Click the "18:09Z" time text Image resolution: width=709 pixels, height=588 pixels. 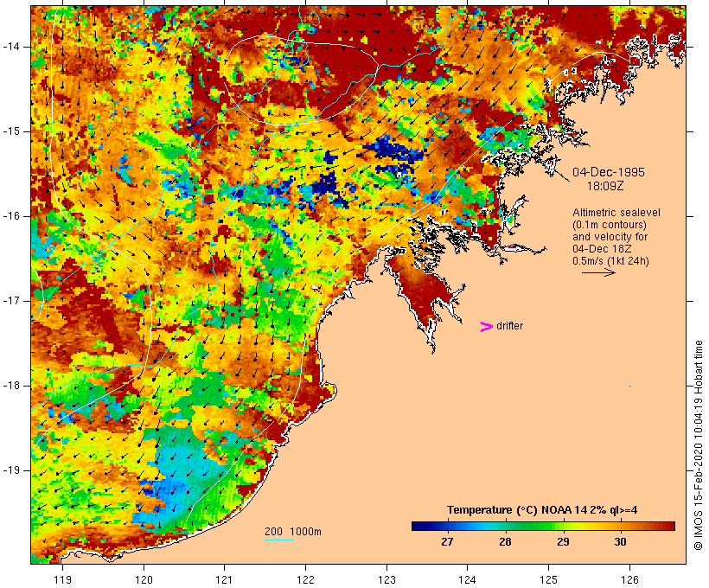(x=605, y=186)
